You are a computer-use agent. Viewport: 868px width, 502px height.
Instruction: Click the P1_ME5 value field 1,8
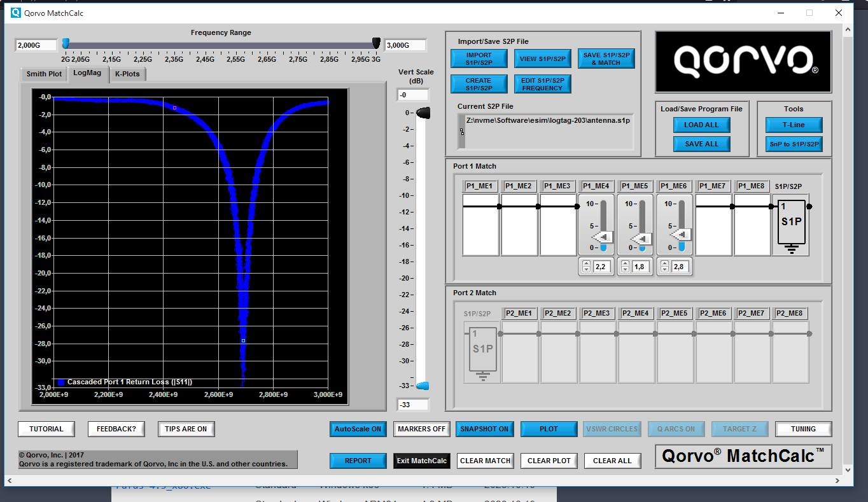[x=640, y=267]
